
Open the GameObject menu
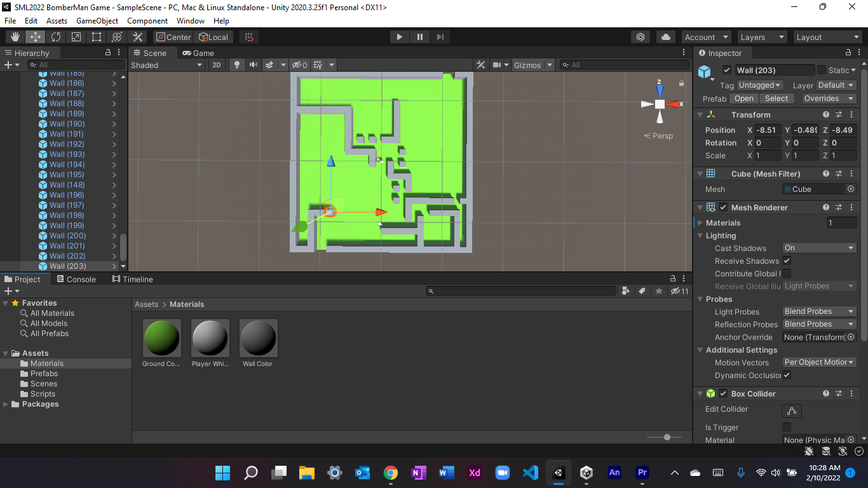pos(97,21)
